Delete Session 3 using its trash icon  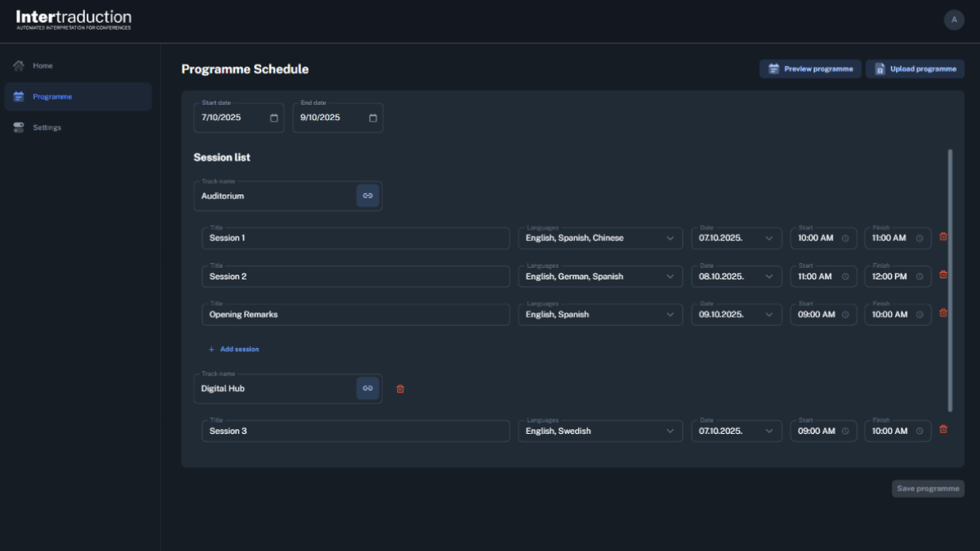point(943,429)
